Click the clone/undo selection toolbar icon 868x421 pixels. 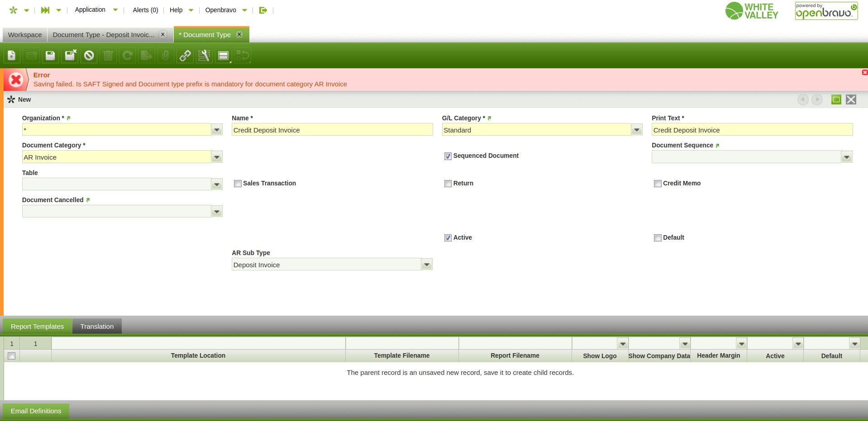[x=243, y=56]
